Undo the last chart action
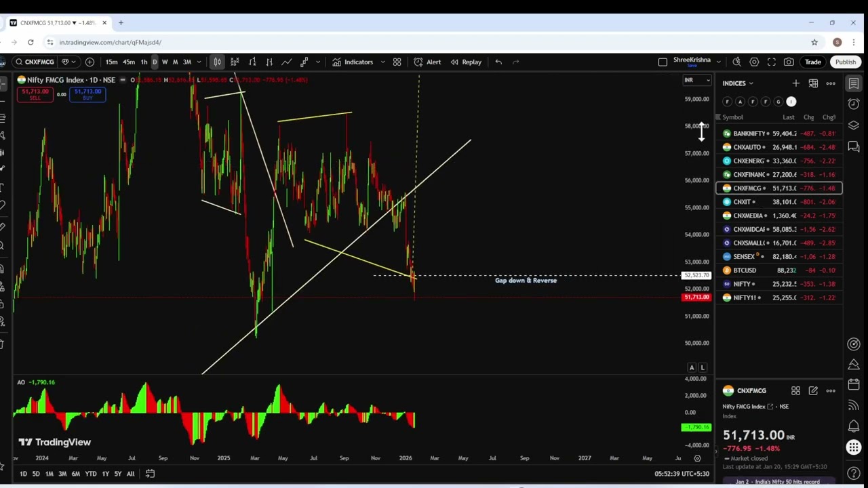This screenshot has width=868, height=488. pyautogui.click(x=498, y=62)
